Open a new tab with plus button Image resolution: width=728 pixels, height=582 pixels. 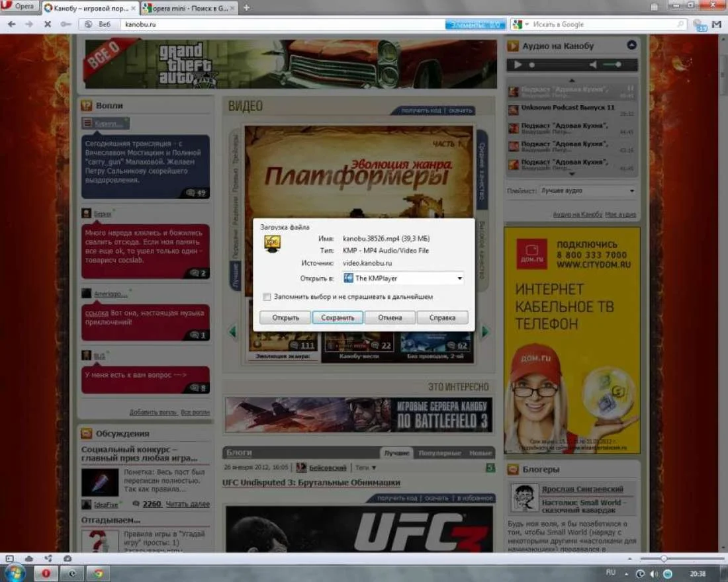click(247, 8)
